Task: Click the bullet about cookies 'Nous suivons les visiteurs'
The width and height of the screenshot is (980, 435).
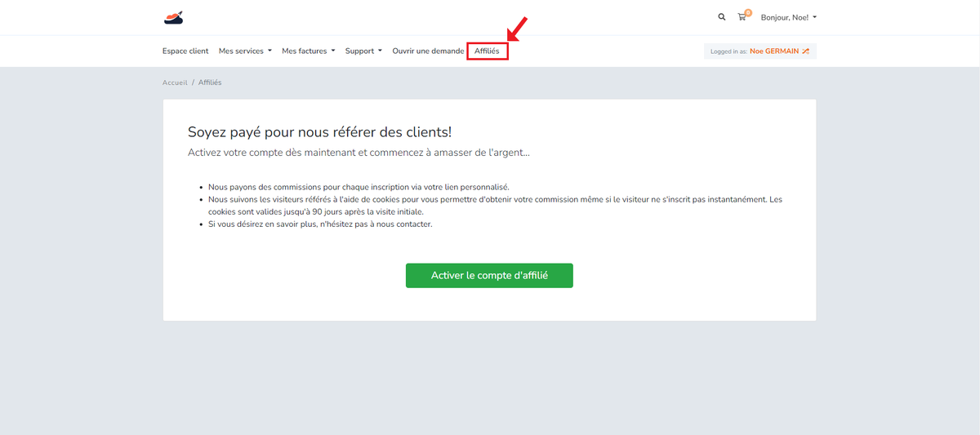Action: tap(495, 205)
